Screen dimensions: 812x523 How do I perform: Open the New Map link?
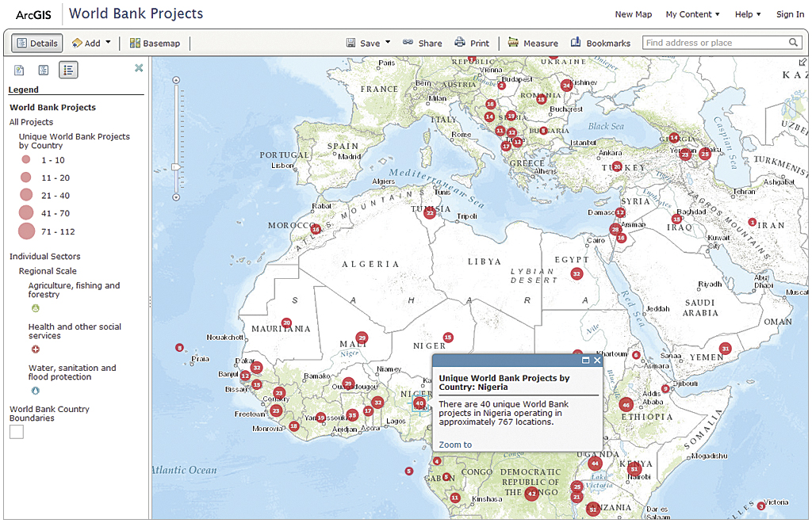634,14
